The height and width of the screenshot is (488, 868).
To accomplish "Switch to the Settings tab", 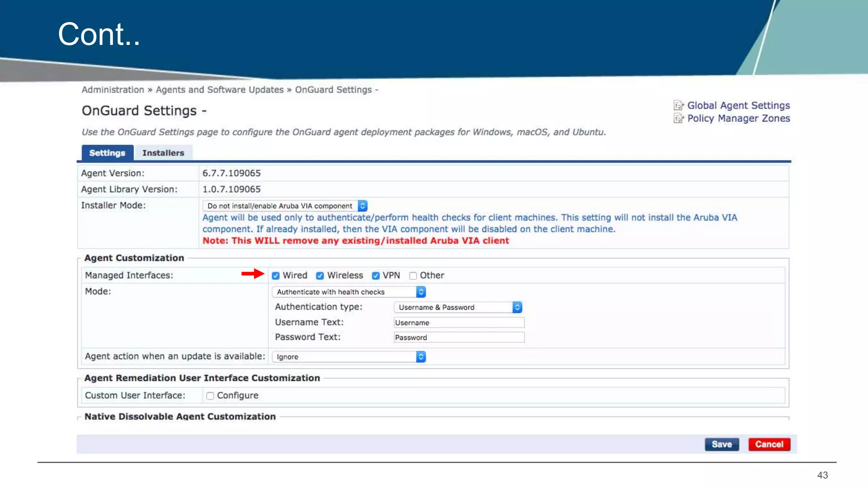I will (107, 153).
